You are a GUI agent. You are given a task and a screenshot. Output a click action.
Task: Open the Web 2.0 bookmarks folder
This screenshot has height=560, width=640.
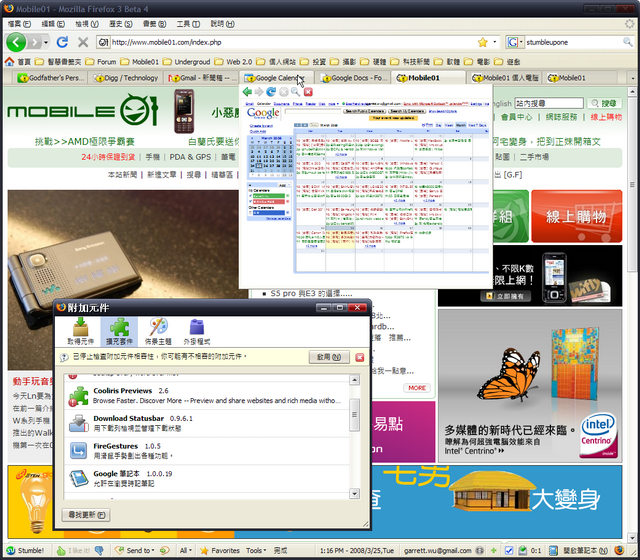coord(233,62)
